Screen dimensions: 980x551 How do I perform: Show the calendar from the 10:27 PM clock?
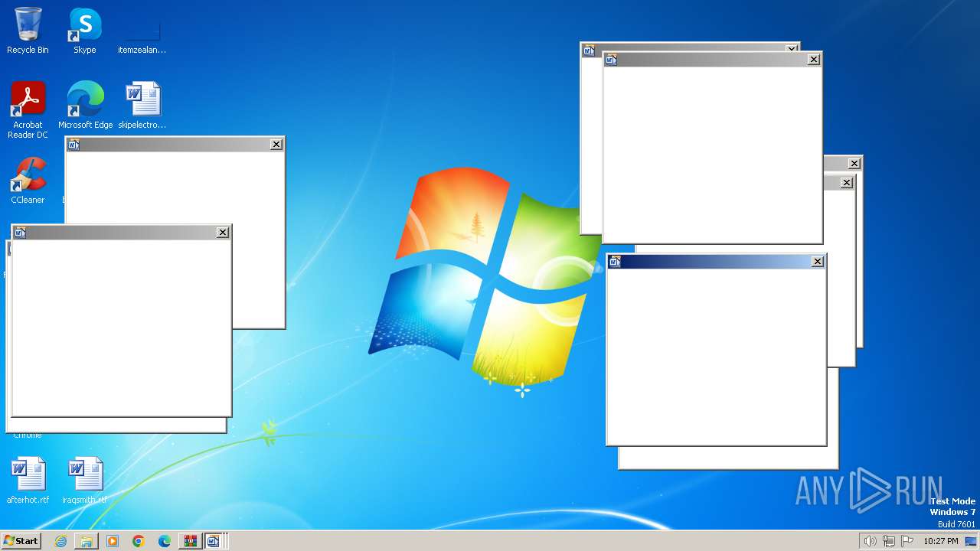940,541
